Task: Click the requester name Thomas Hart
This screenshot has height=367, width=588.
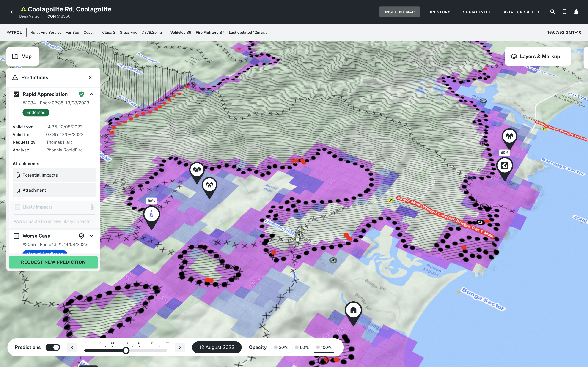Action: point(59,142)
